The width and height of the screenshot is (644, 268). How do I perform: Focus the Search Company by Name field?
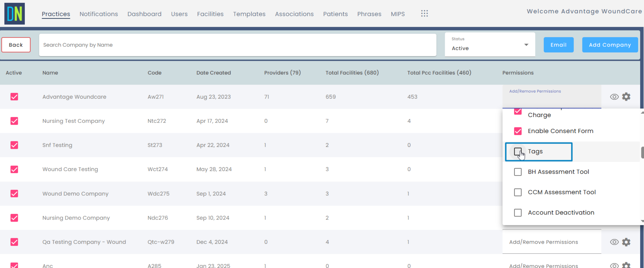tap(237, 45)
